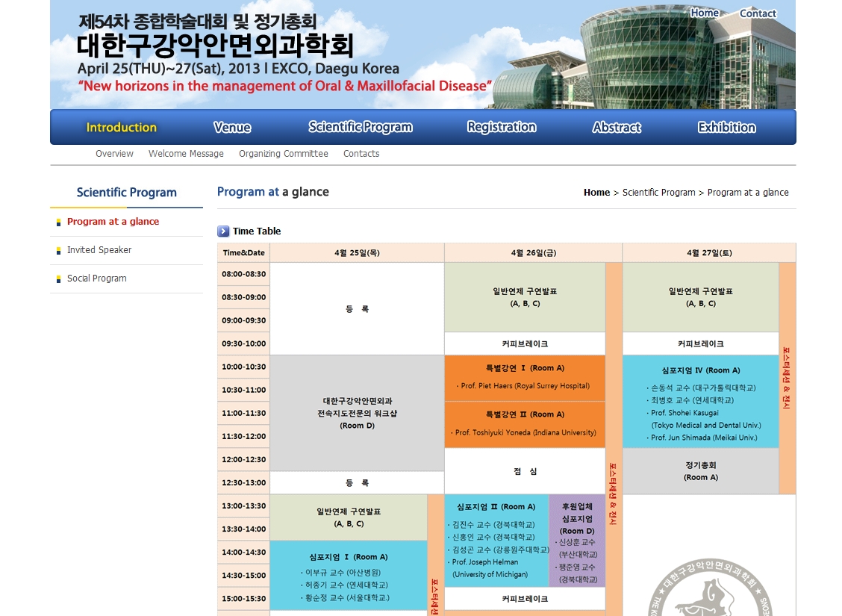
Task: Click the Time&Date column header
Action: click(244, 252)
